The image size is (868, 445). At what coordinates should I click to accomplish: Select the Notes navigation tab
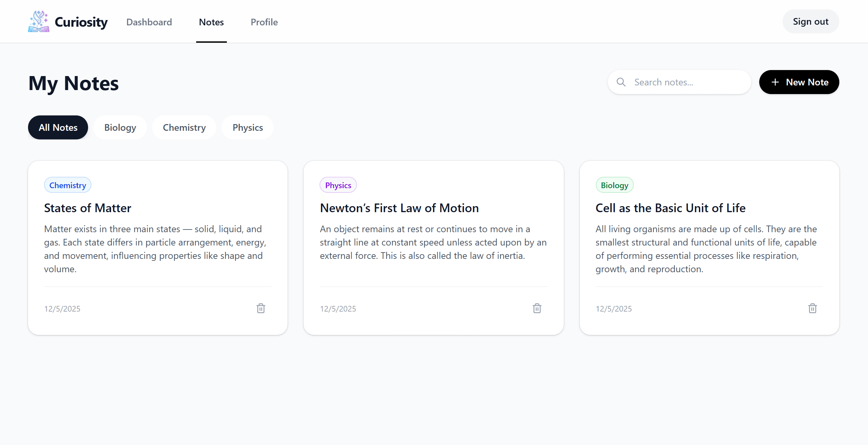point(211,22)
